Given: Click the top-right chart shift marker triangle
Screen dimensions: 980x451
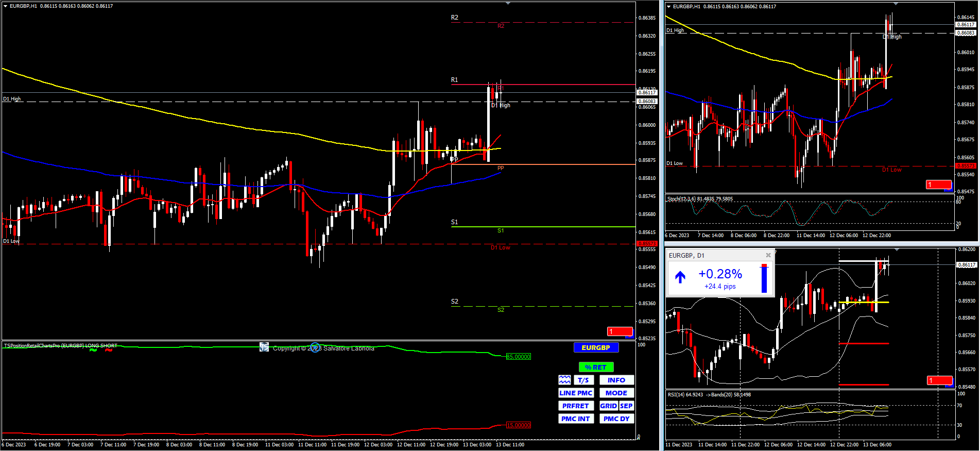Looking at the screenshot, I should click(x=896, y=4).
